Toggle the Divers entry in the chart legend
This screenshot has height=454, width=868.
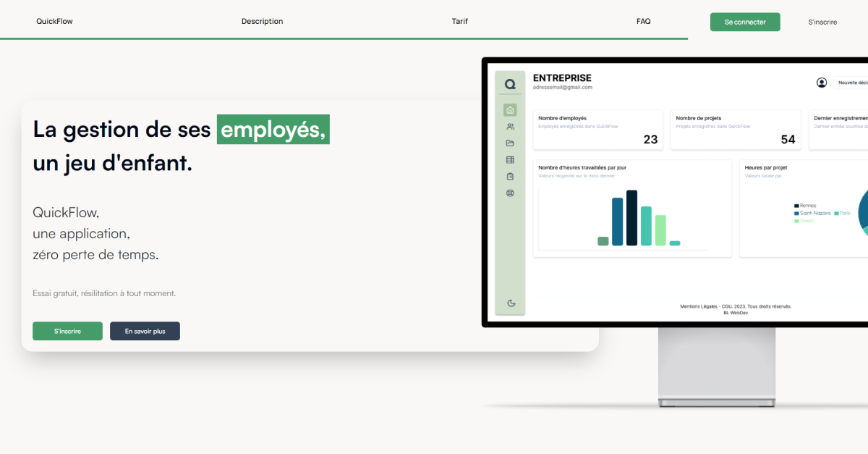(801, 221)
